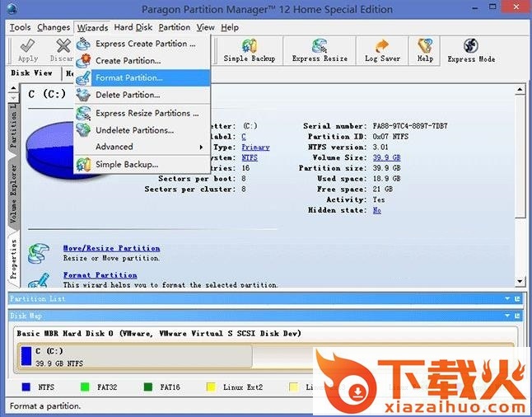
Task: Choose Express Create Partition menu entry
Action: [x=142, y=44]
